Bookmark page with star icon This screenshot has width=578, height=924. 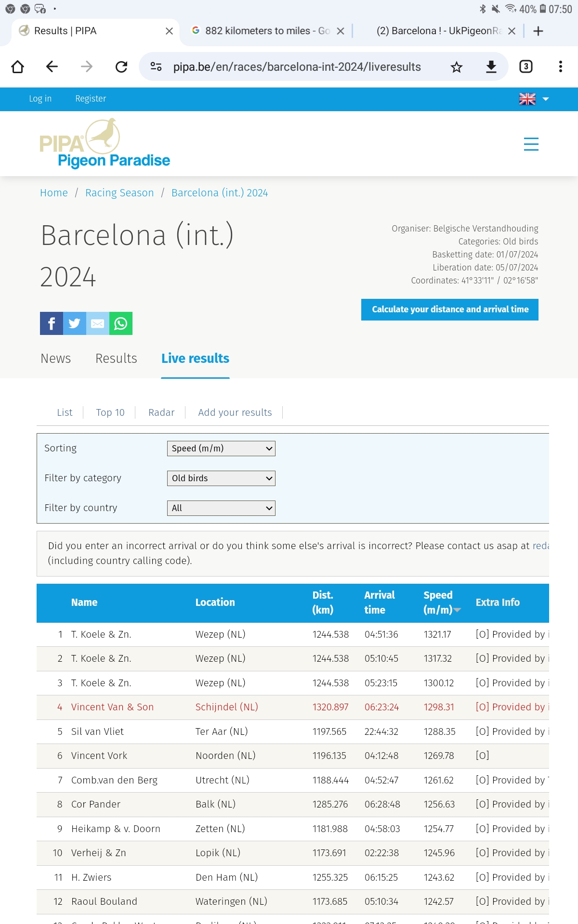(457, 67)
